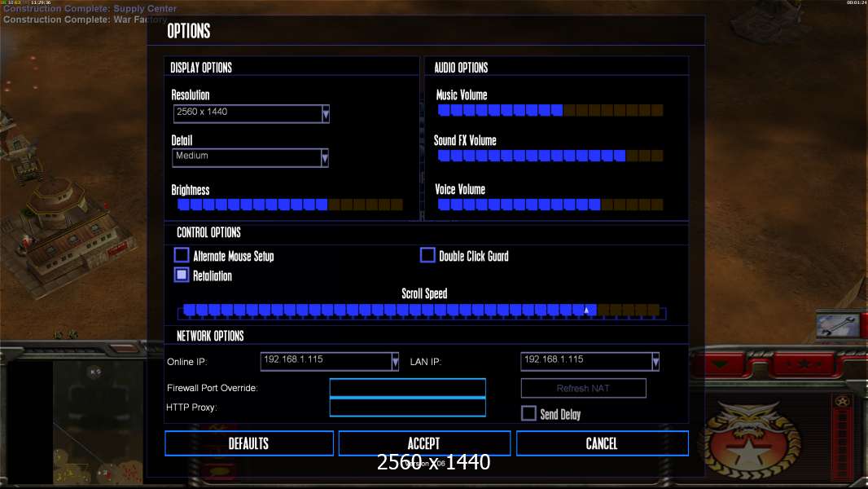Open the Detail dropdown arrow
This screenshot has height=489, width=868.
[325, 158]
